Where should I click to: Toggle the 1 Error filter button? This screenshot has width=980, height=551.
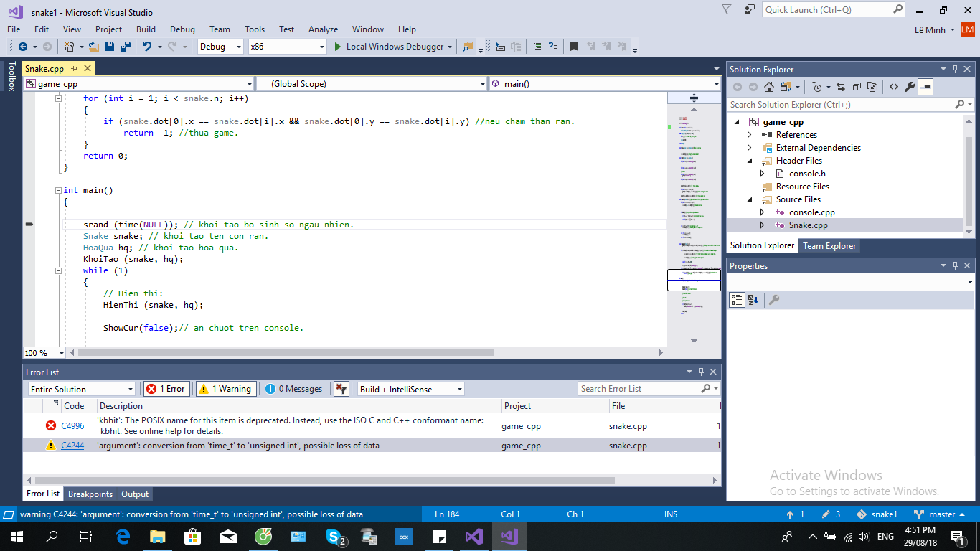pos(166,389)
